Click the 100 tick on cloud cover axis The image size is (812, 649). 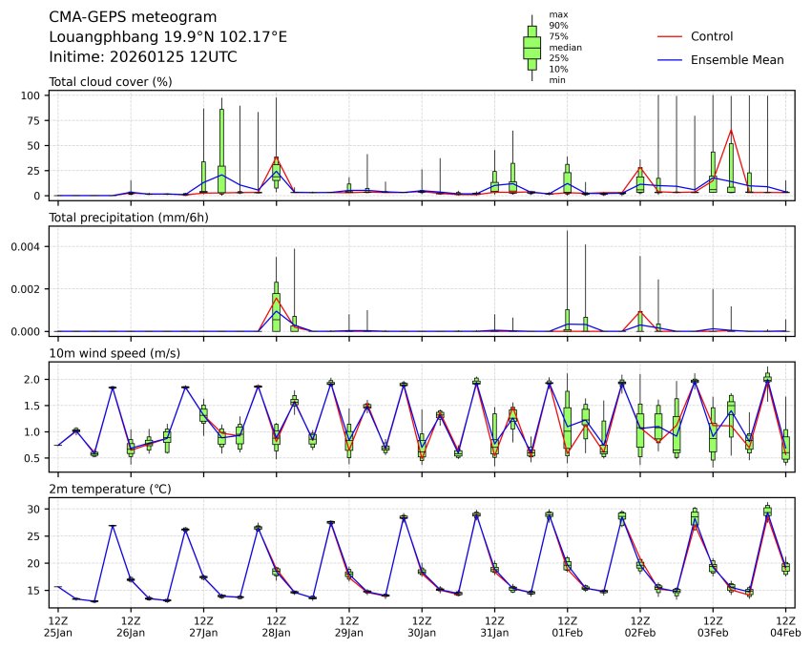[x=30, y=96]
